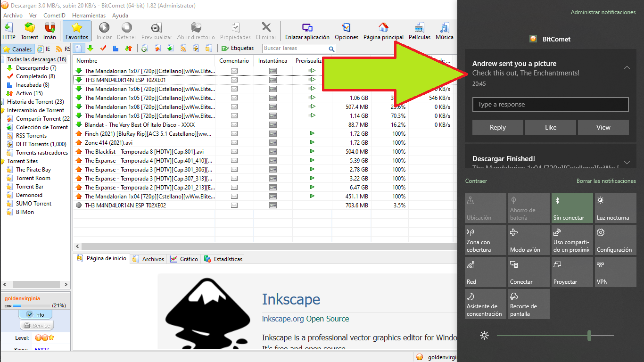644x362 pixels.
Task: Click Borrar las notificaciones link
Action: (x=606, y=181)
